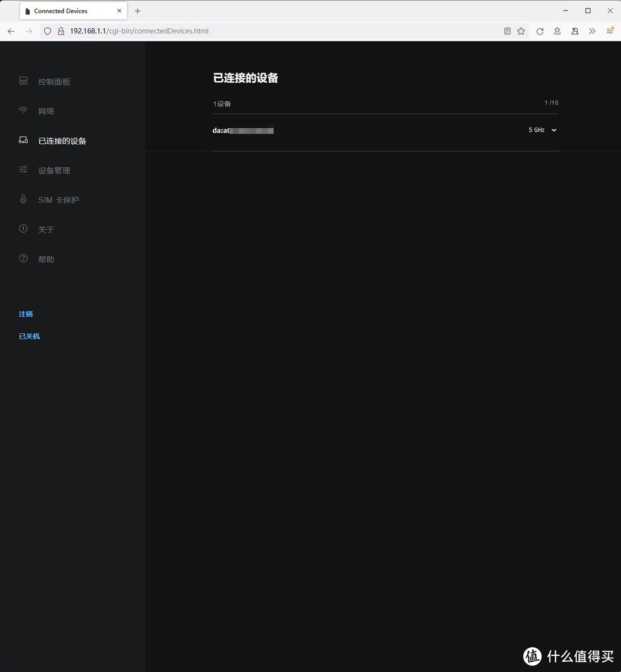Click the SIM 卡保护 lock icon
Viewport: 621px width, 672px height.
point(23,199)
